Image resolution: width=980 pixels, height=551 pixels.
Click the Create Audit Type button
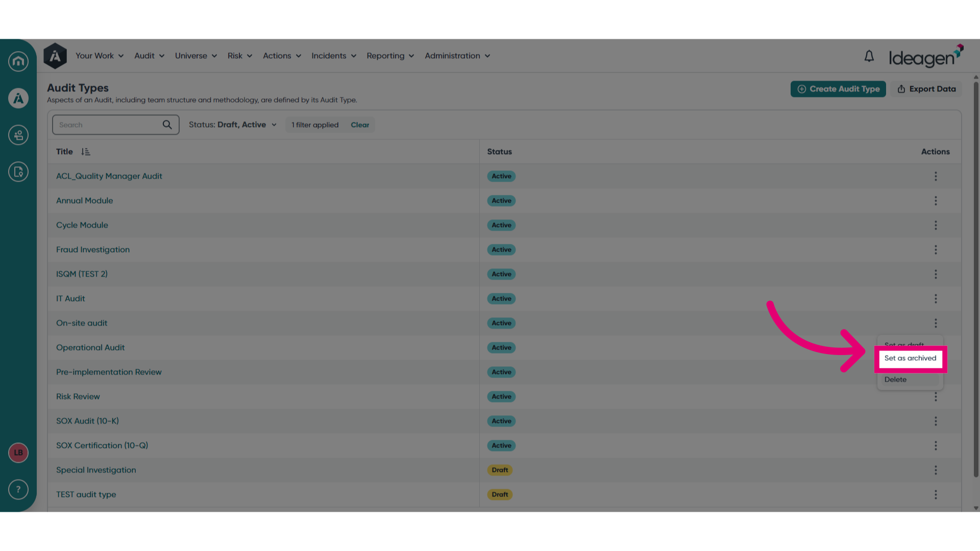coord(838,89)
